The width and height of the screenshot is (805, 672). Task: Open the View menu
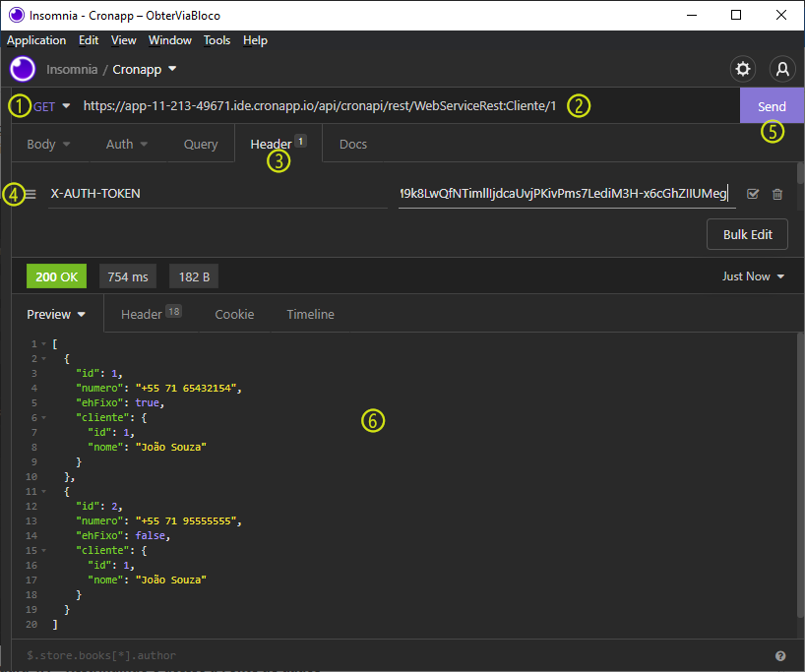click(x=124, y=40)
